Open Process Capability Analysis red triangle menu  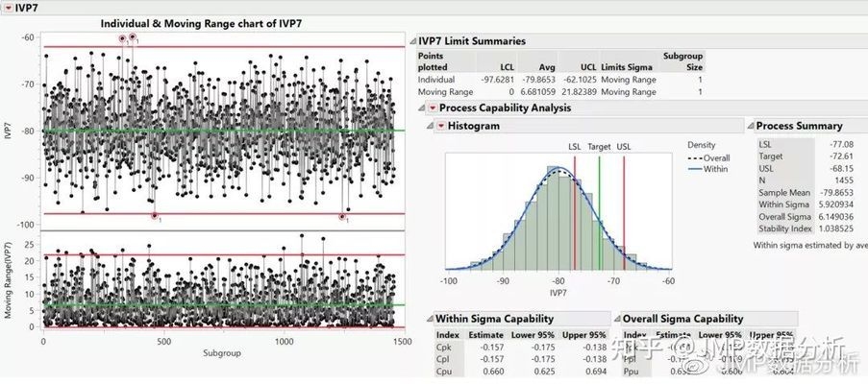(432, 108)
